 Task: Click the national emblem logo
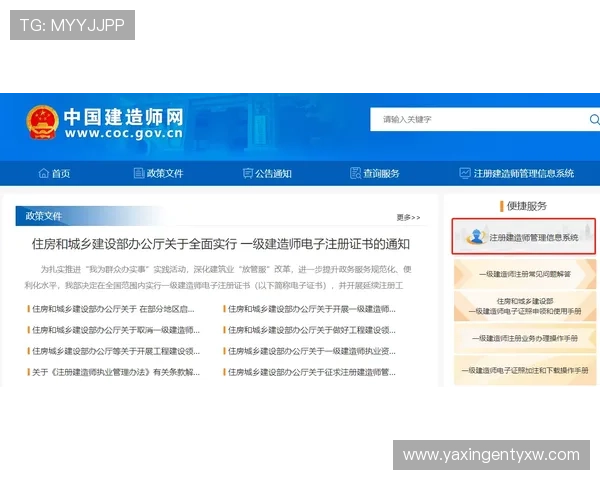42,122
